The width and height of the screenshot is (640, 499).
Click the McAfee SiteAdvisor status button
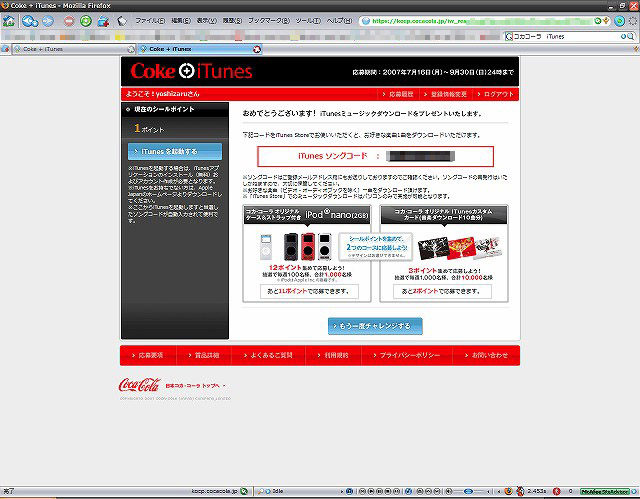[604, 492]
